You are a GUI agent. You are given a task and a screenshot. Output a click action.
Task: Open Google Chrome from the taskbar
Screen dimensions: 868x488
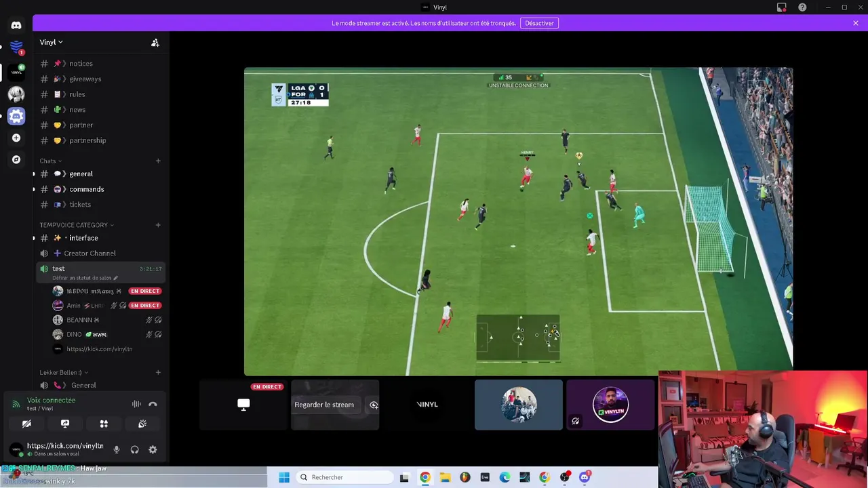coord(425,477)
